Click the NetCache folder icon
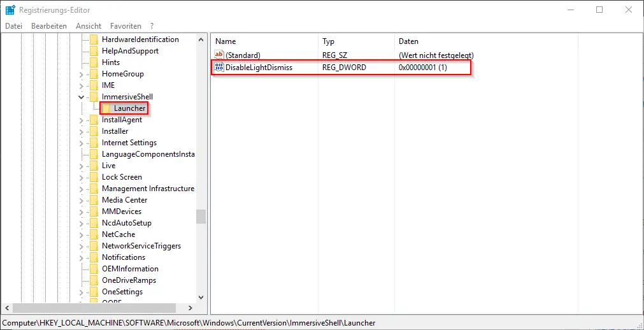The height and width of the screenshot is (330, 644). [x=94, y=234]
